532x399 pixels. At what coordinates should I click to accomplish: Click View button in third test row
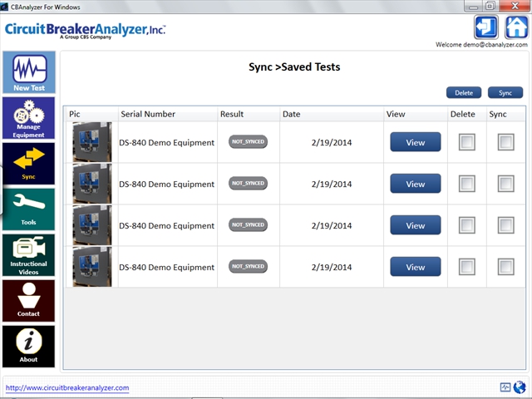416,225
